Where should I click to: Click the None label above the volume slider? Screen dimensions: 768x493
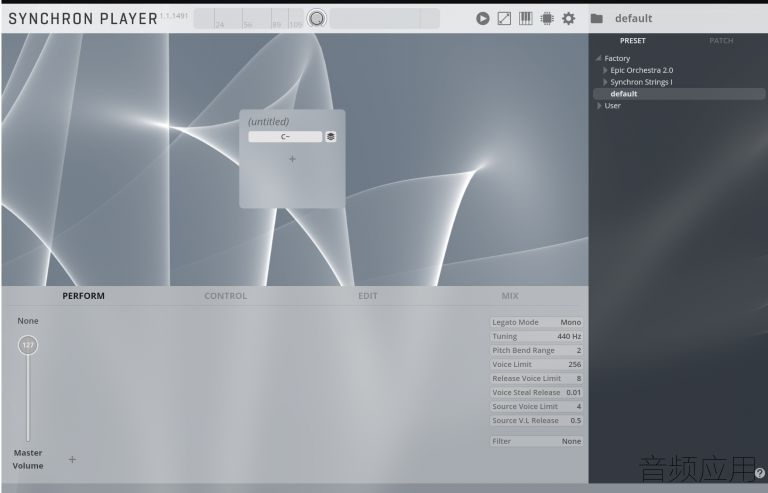pos(28,321)
